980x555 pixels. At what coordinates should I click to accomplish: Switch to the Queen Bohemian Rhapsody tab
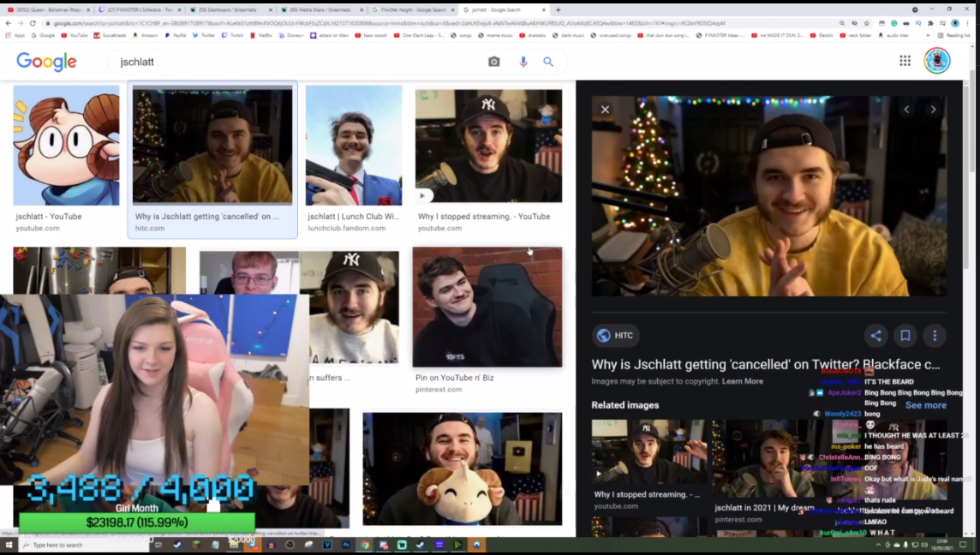49,10
